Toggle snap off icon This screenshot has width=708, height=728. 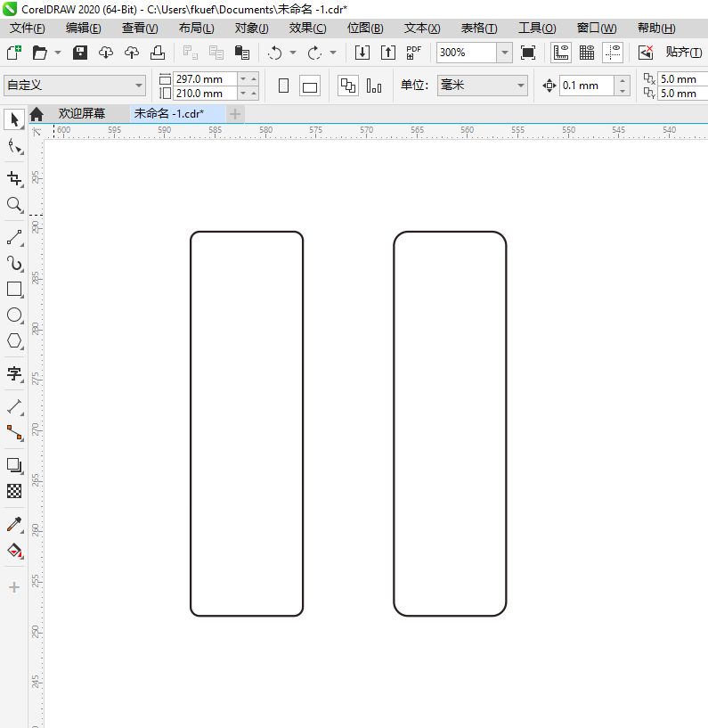click(x=646, y=53)
